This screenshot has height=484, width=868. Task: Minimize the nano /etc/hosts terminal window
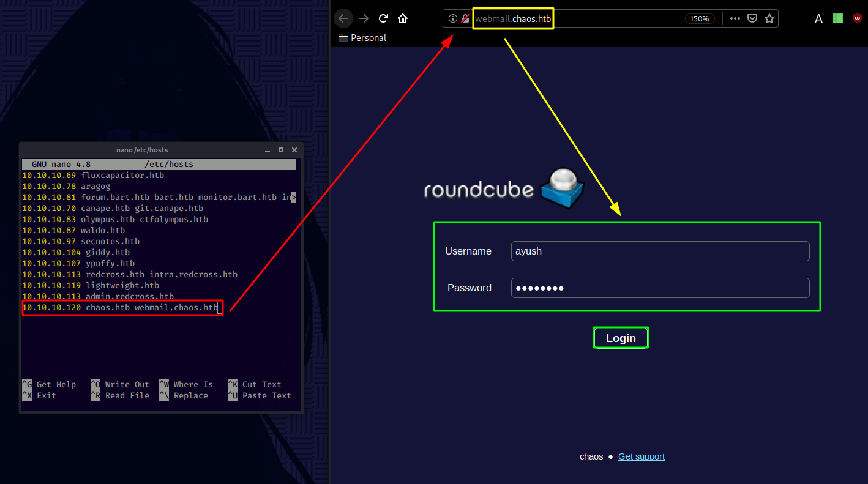pyautogui.click(x=268, y=150)
